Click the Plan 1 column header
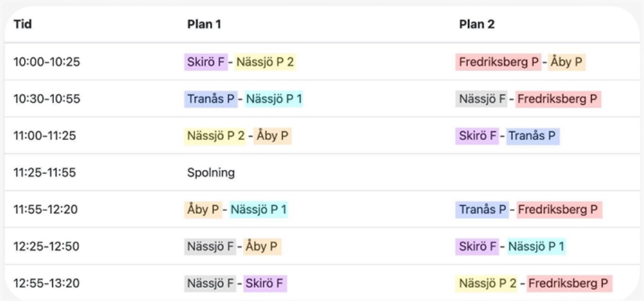The height and width of the screenshot is (301, 644). click(204, 24)
